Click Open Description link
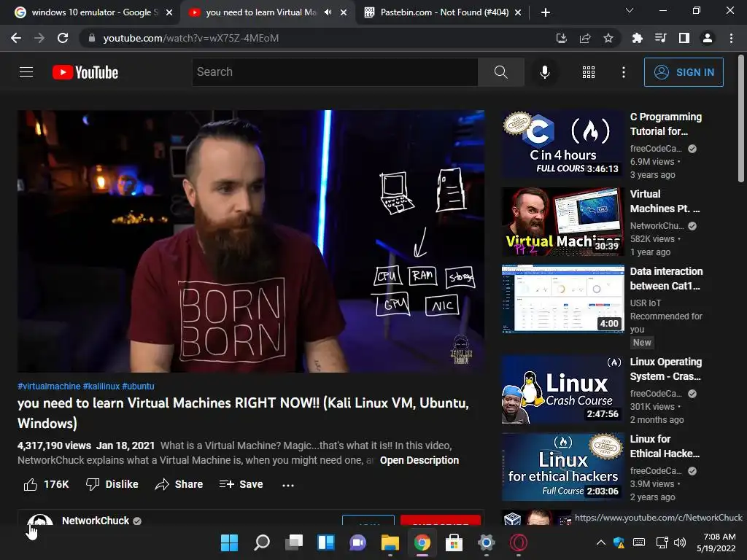This screenshot has height=560, width=747. pyautogui.click(x=419, y=461)
